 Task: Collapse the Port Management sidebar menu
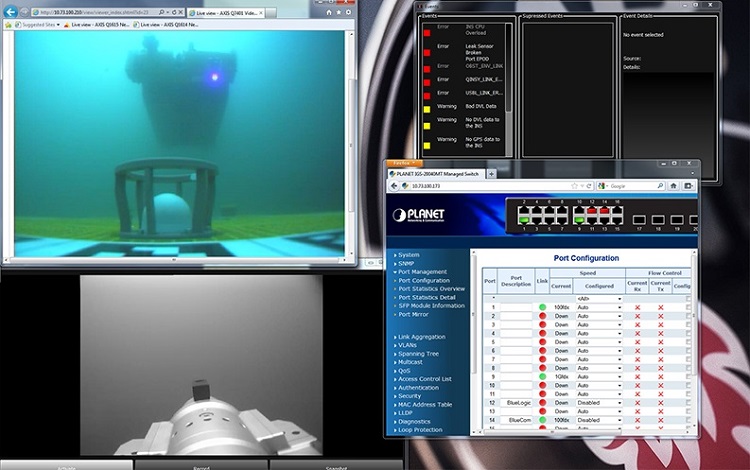pos(420,272)
